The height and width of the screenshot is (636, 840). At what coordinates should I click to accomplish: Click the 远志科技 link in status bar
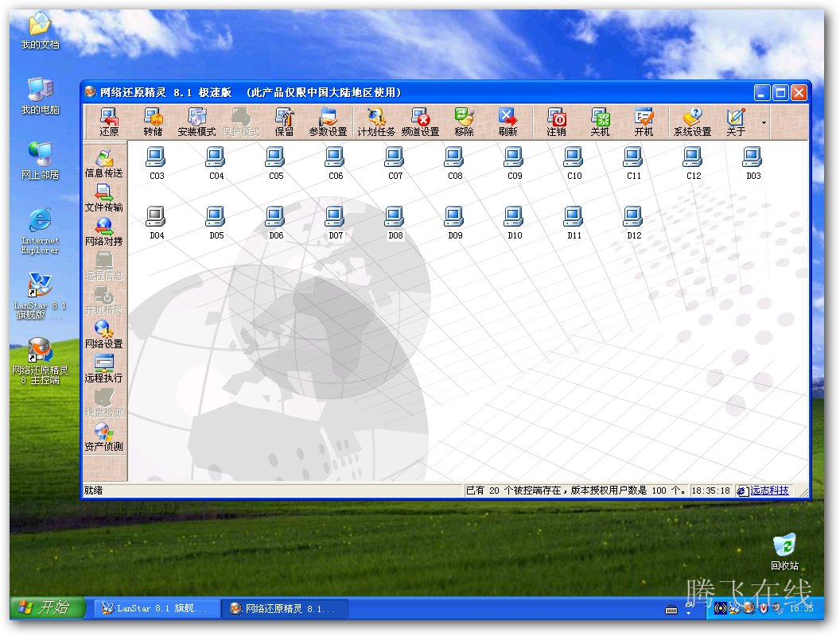pyautogui.click(x=769, y=491)
